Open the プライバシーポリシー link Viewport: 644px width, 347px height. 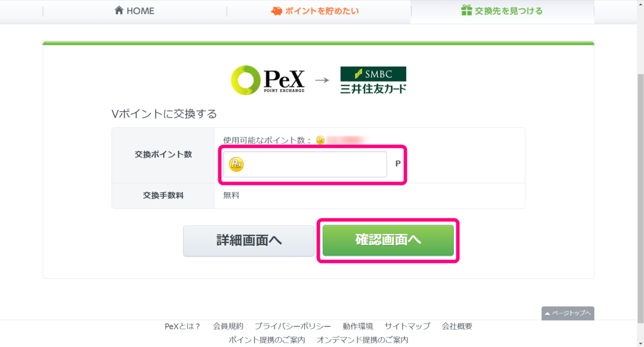pyautogui.click(x=292, y=326)
